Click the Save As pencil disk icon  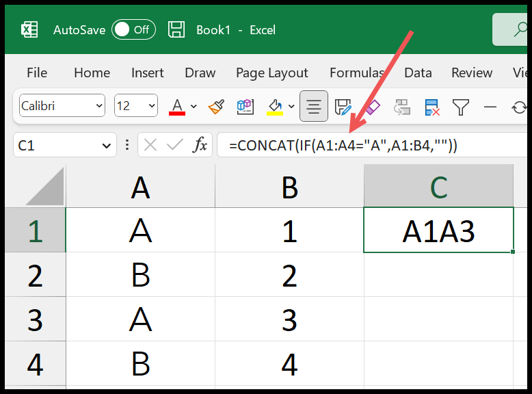[343, 107]
